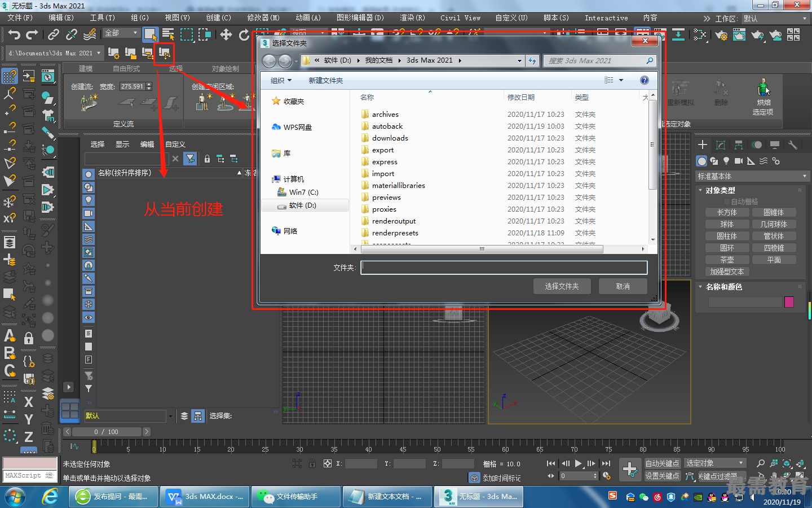
Task: Click the Unlink selection broken-chain icon
Action: pyautogui.click(x=72, y=35)
